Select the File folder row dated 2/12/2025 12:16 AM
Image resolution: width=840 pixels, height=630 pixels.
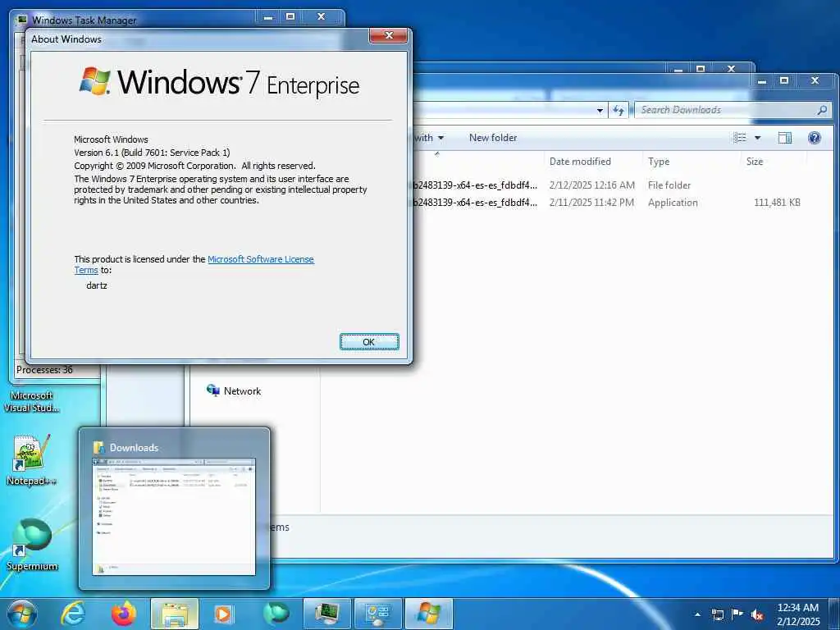[x=605, y=185]
